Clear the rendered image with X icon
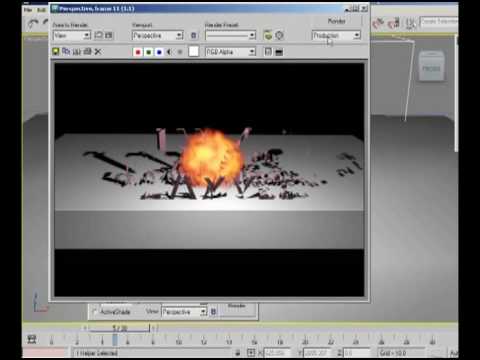 point(98,52)
